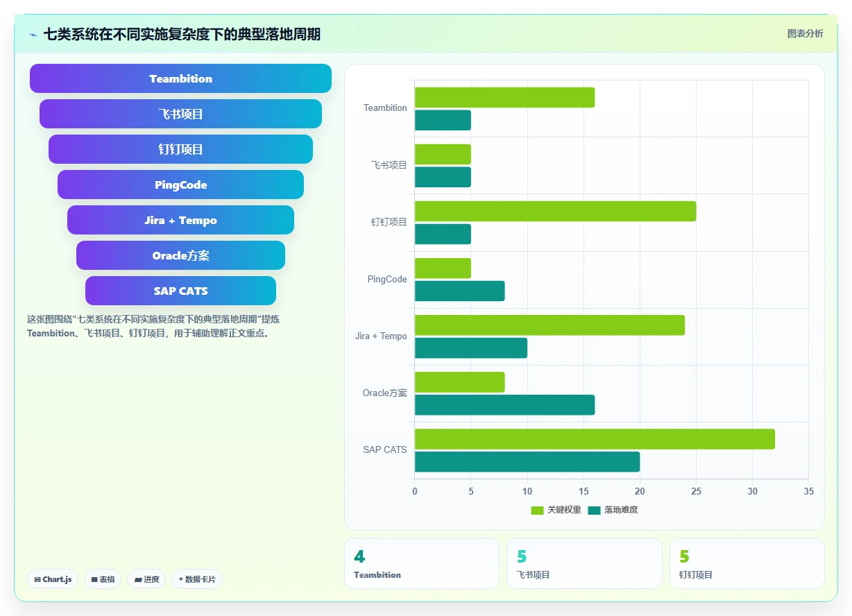852x616 pixels.
Task: Click the 数据卡片 tag chip
Action: coord(197,579)
